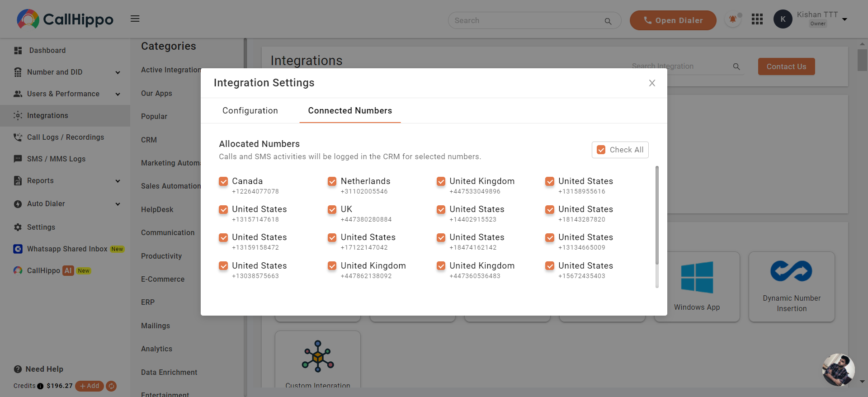The width and height of the screenshot is (868, 397).
Task: Uncheck United Kingdom +447533049896 checkbox
Action: pos(441,182)
